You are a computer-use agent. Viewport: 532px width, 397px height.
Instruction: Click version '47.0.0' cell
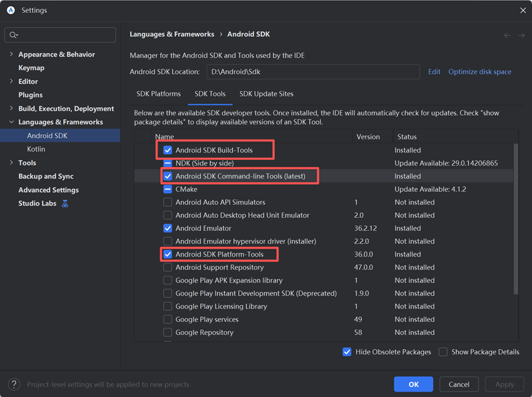click(363, 267)
